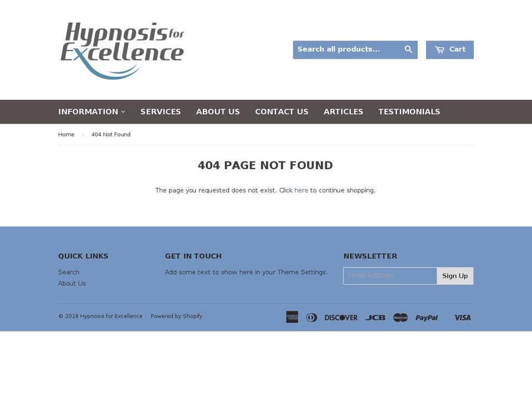Click the 404 Page Not Found heading
The height and width of the screenshot is (399, 532).
(x=265, y=165)
